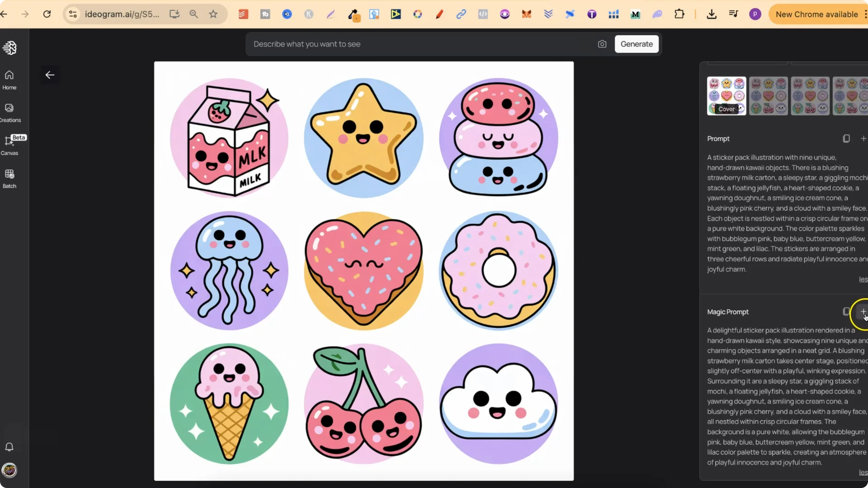Open the Creations panel
The height and width of the screenshot is (488, 868).
point(9,112)
